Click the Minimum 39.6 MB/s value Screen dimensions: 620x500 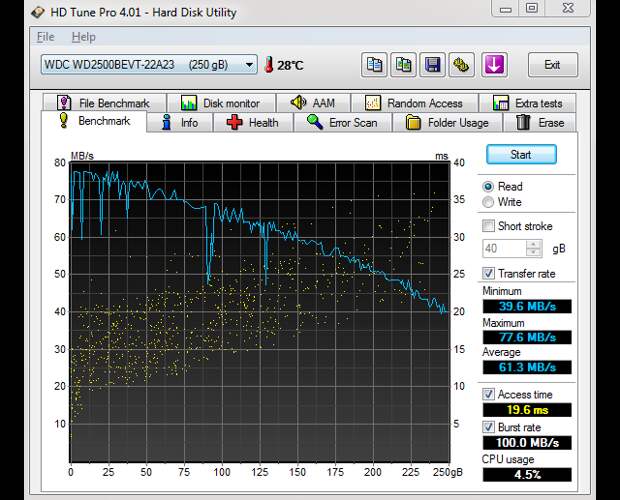[x=527, y=306]
